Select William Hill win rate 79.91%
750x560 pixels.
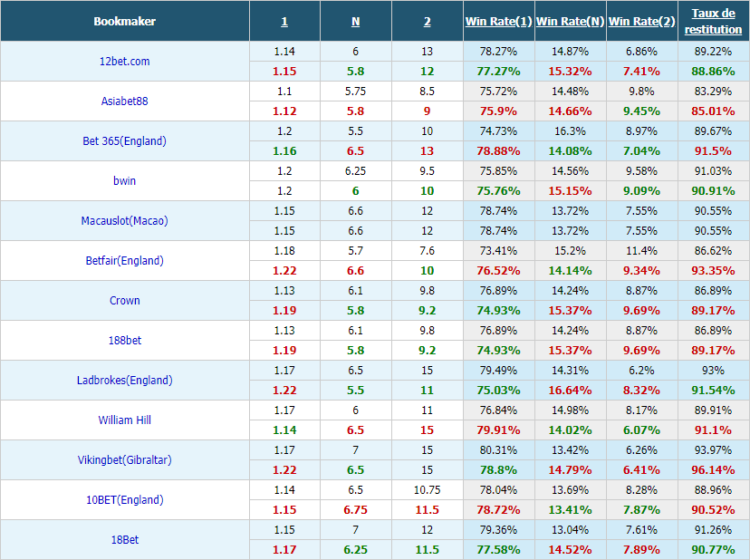pos(498,430)
